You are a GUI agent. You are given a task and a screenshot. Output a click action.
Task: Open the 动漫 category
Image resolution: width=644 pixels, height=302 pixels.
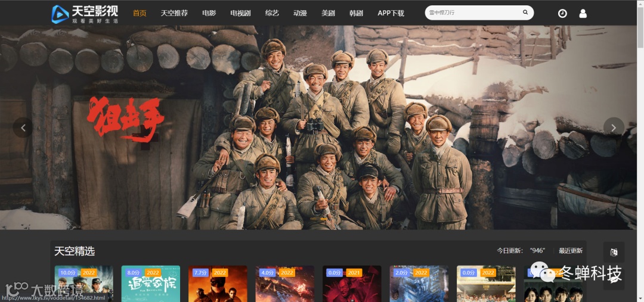pos(300,13)
